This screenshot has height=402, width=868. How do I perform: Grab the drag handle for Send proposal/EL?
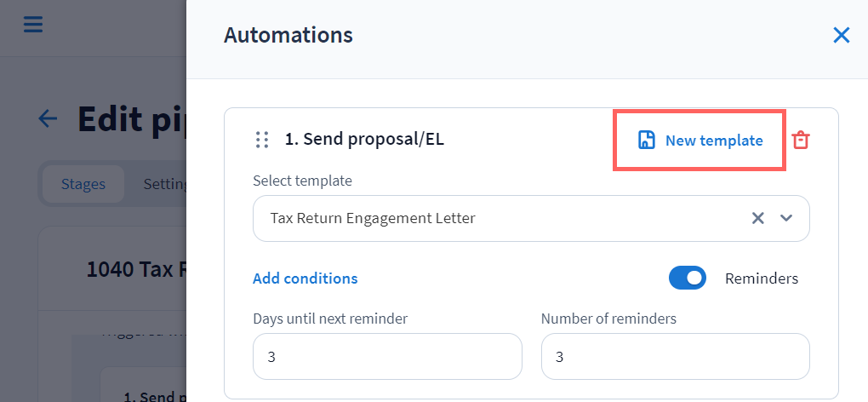(x=262, y=140)
